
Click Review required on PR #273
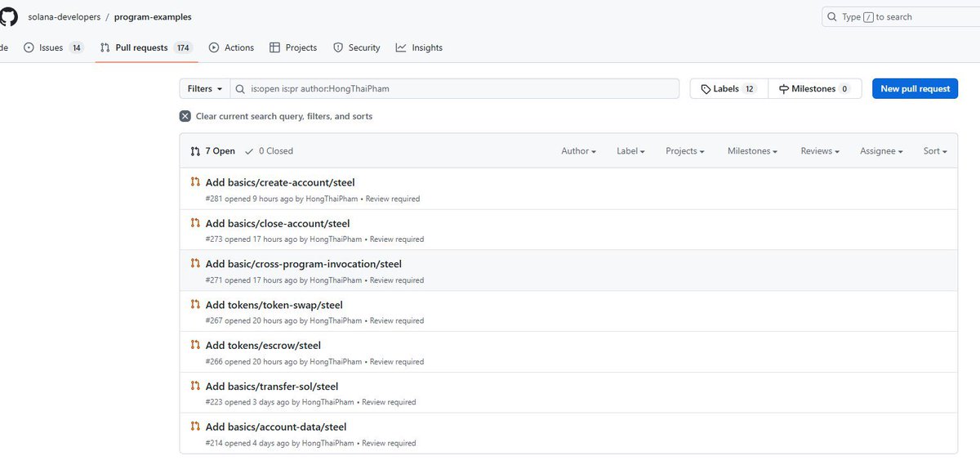pos(397,239)
